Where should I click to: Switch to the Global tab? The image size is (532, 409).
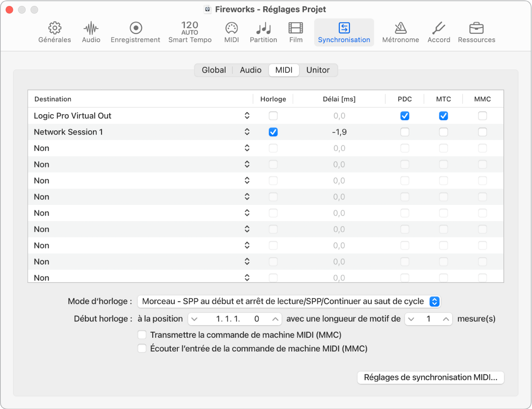(x=214, y=70)
